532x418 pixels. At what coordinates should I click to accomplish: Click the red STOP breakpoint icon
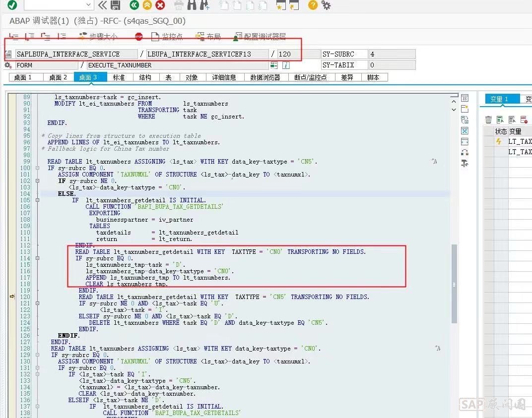click(x=139, y=37)
